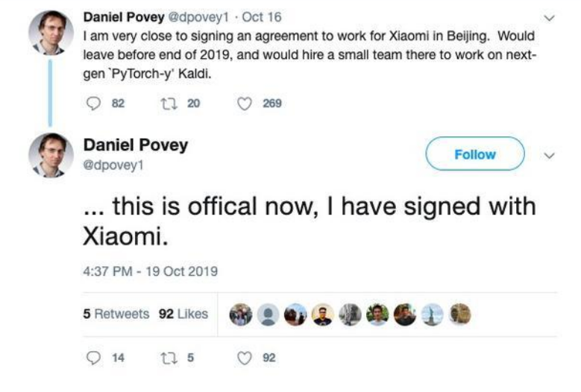This screenshot has height=392, width=581.
Task: Click the first liker avatar in the row
Action: [240, 314]
